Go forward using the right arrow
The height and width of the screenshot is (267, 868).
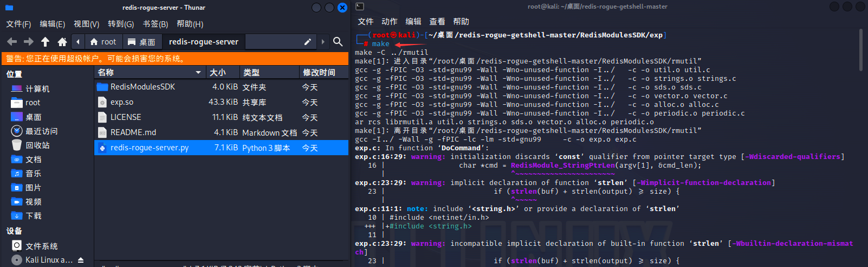click(x=29, y=42)
